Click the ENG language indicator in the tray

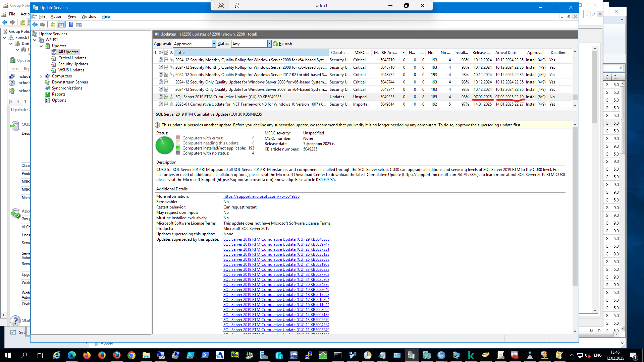(x=598, y=355)
